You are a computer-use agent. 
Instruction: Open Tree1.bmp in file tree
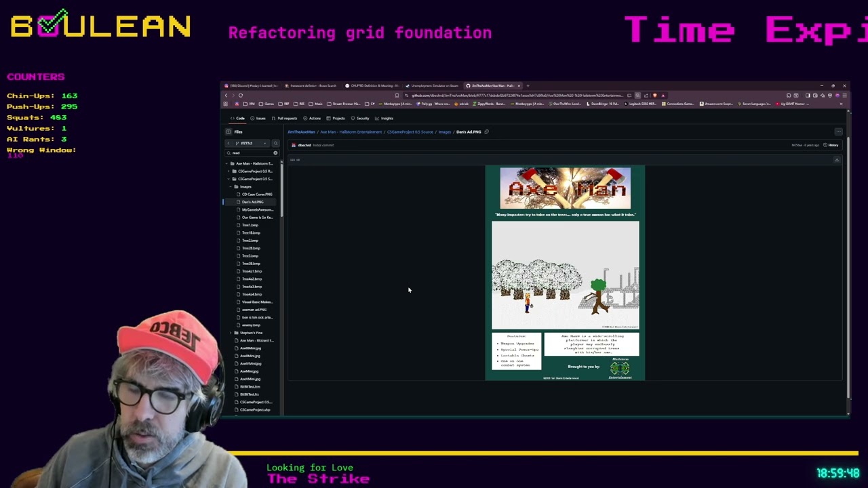click(x=250, y=225)
